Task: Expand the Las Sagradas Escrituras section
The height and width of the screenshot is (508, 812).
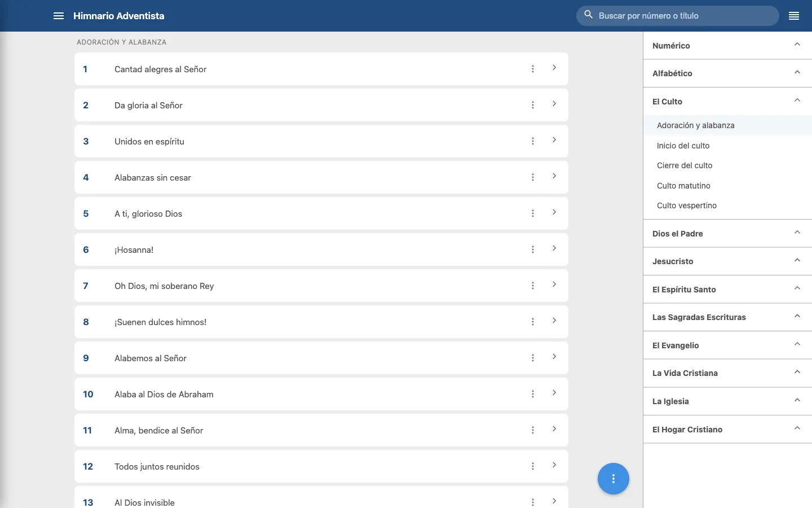Action: (x=727, y=317)
